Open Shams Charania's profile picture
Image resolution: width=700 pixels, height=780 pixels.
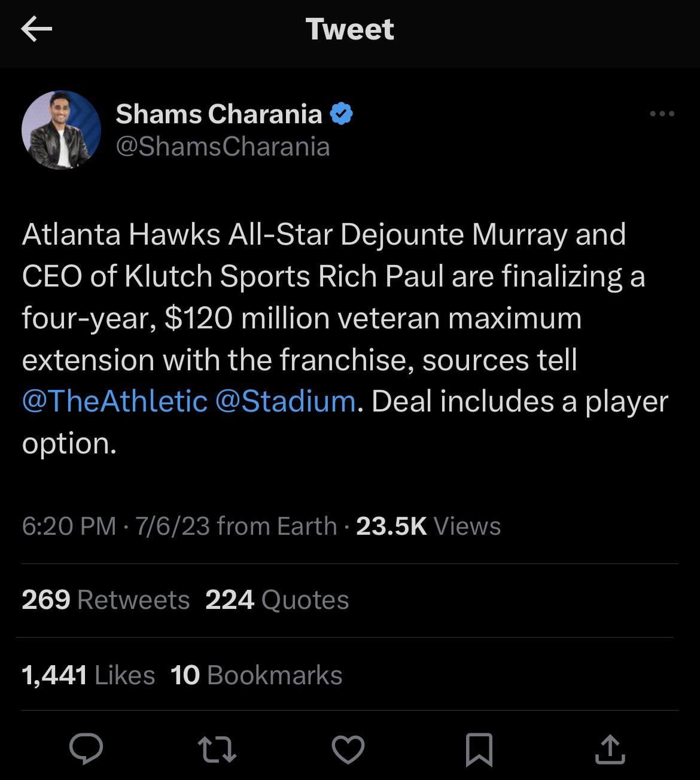click(61, 130)
